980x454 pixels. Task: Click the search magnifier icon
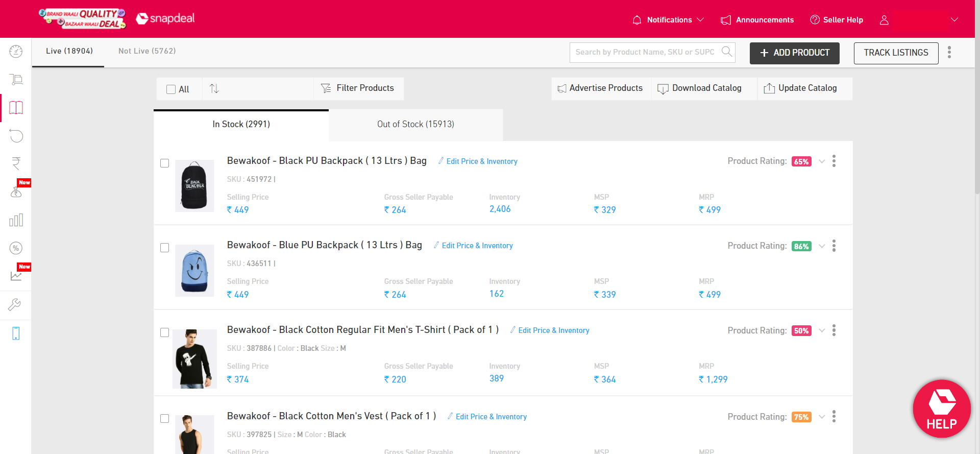pyautogui.click(x=727, y=52)
